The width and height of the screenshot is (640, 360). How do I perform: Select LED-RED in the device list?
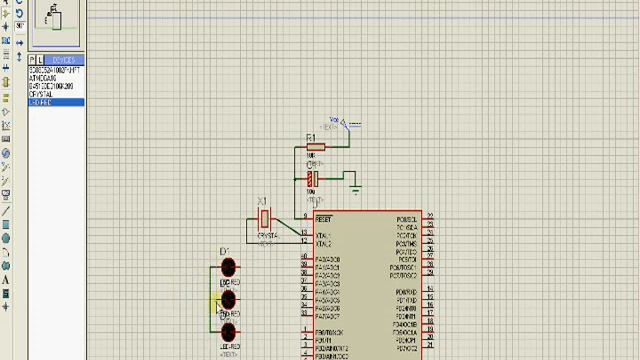point(56,102)
